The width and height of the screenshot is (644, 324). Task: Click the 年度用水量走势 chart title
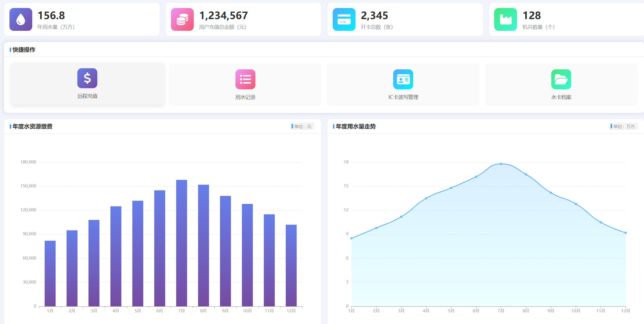(356, 126)
